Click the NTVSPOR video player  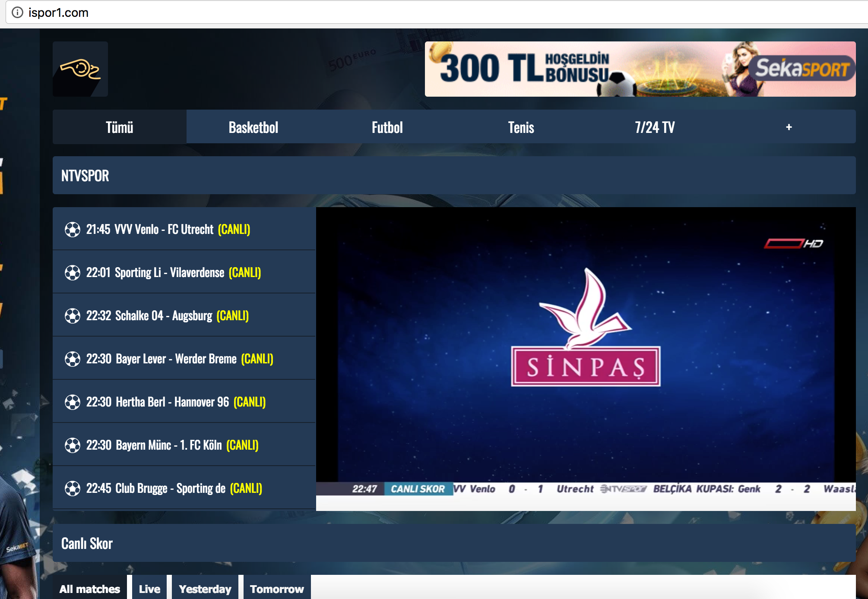(586, 359)
